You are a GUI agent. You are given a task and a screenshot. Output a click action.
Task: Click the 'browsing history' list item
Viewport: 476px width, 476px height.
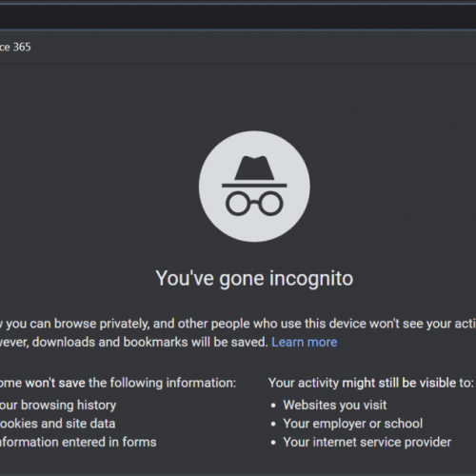tap(58, 406)
